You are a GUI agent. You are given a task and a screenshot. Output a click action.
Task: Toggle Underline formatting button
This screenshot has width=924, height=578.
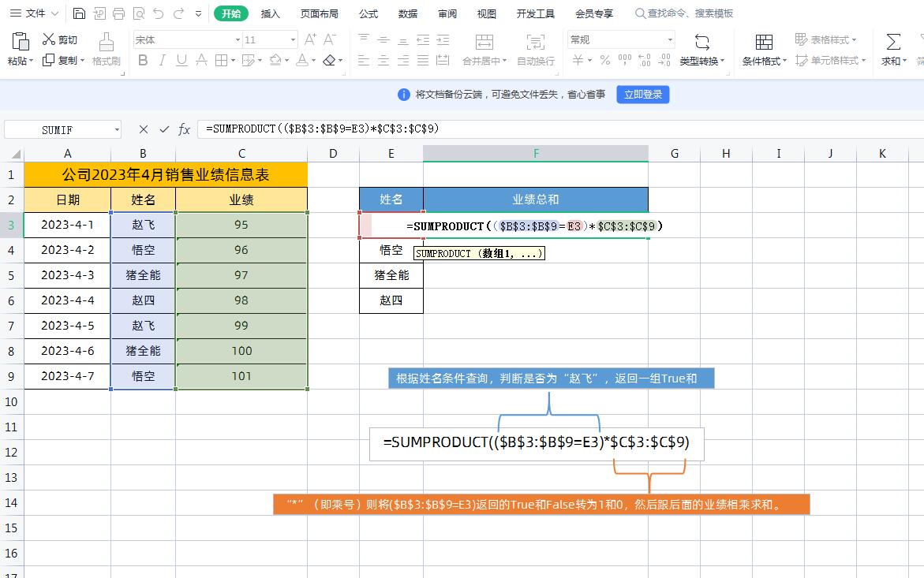click(x=181, y=61)
